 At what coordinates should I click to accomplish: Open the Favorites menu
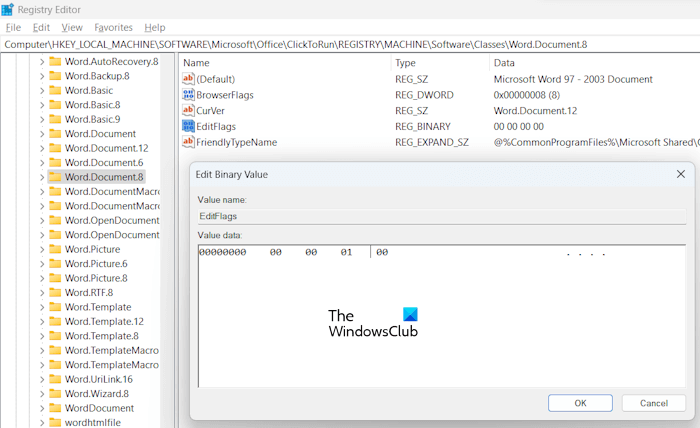click(x=113, y=28)
